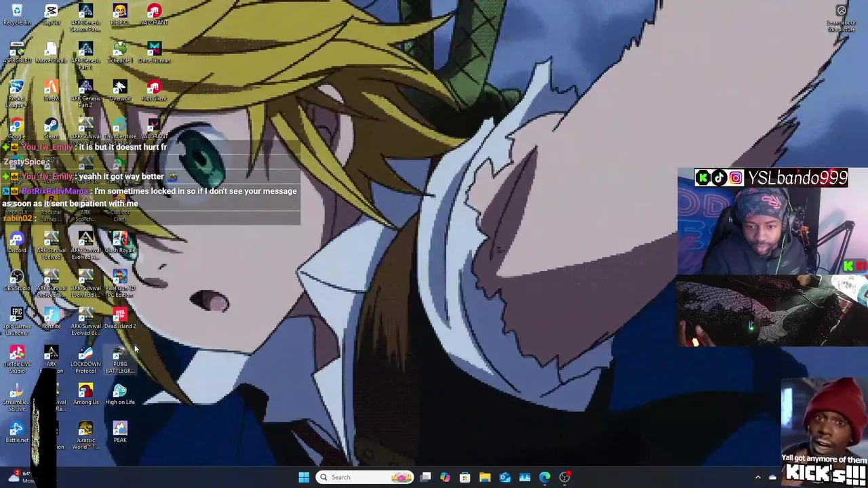
Task: Open the Epic Games Launcher shortcut
Action: [17, 321]
